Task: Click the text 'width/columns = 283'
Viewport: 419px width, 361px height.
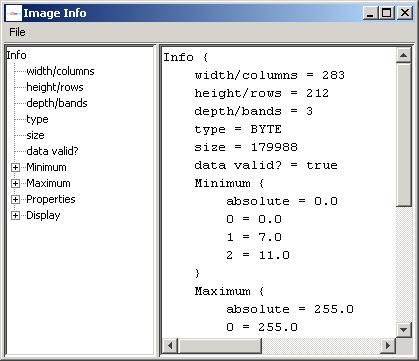Action: point(270,75)
